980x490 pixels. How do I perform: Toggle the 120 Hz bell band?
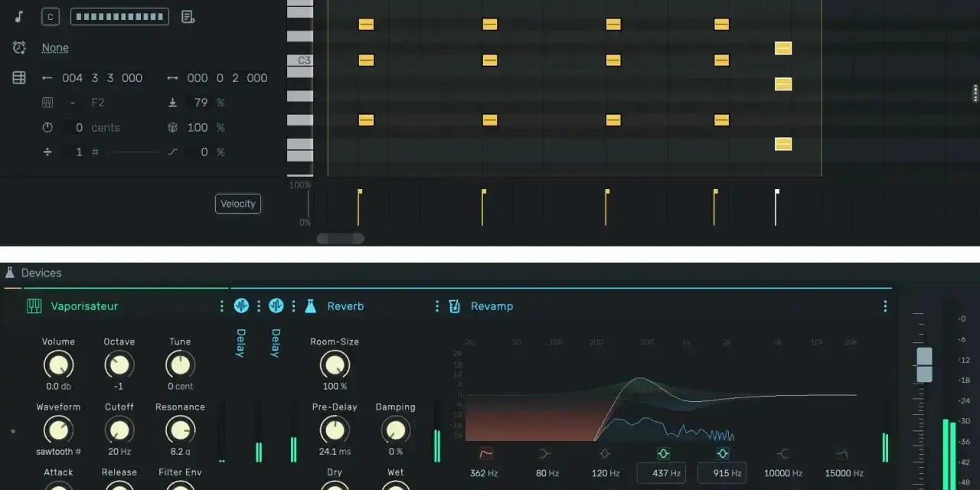coord(604,454)
